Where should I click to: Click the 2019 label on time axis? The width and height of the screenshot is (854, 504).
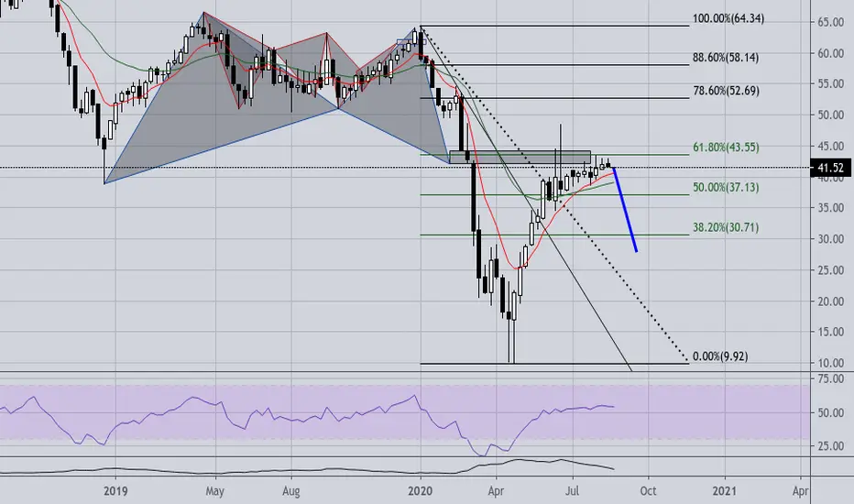pos(115,491)
